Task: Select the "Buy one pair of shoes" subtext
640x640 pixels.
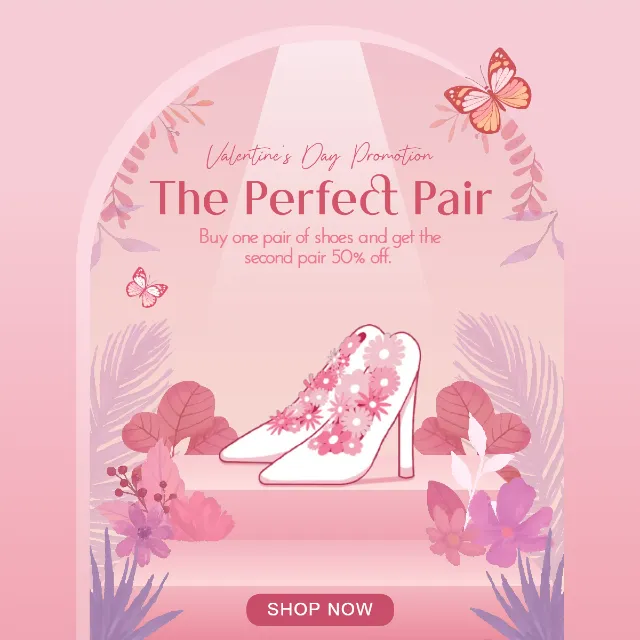Action: tap(320, 247)
